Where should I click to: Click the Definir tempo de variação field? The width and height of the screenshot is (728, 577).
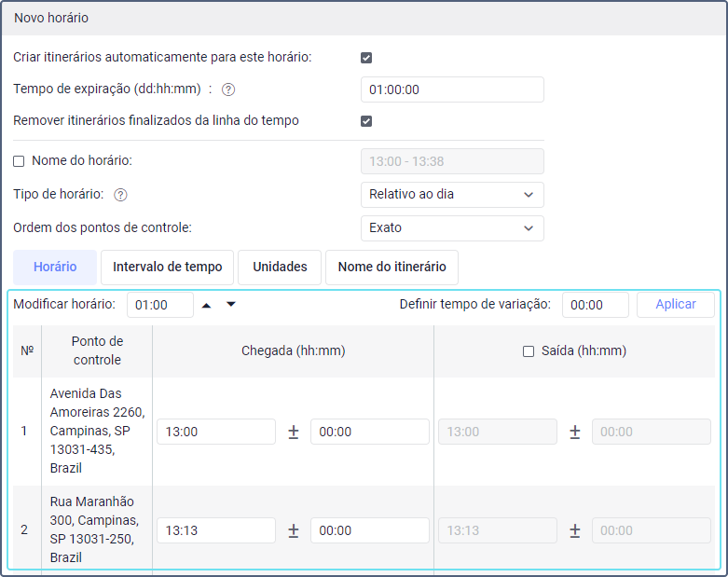595,305
